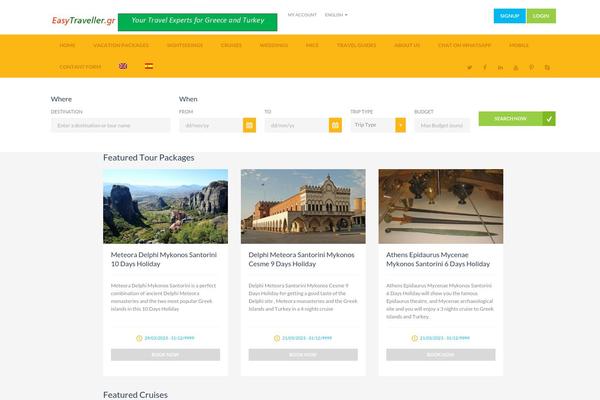Book Now for Meteora Delphi 10 Days Holiday

(x=165, y=355)
